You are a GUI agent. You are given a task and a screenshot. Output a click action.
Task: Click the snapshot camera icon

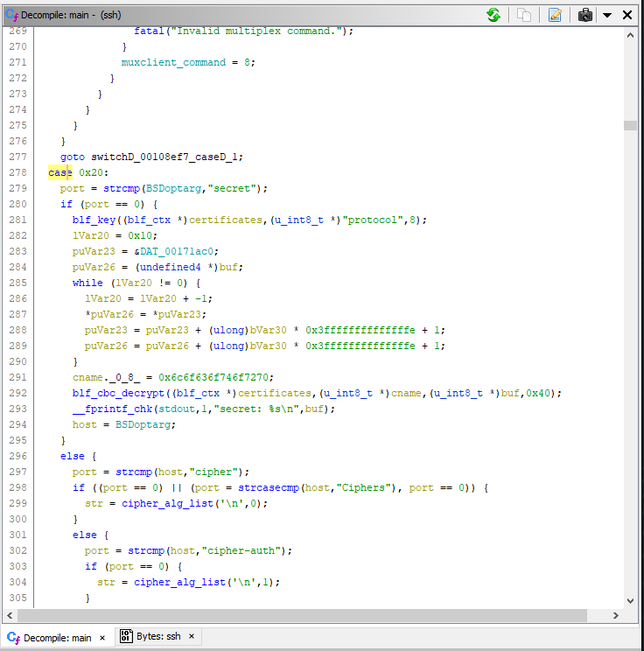585,15
